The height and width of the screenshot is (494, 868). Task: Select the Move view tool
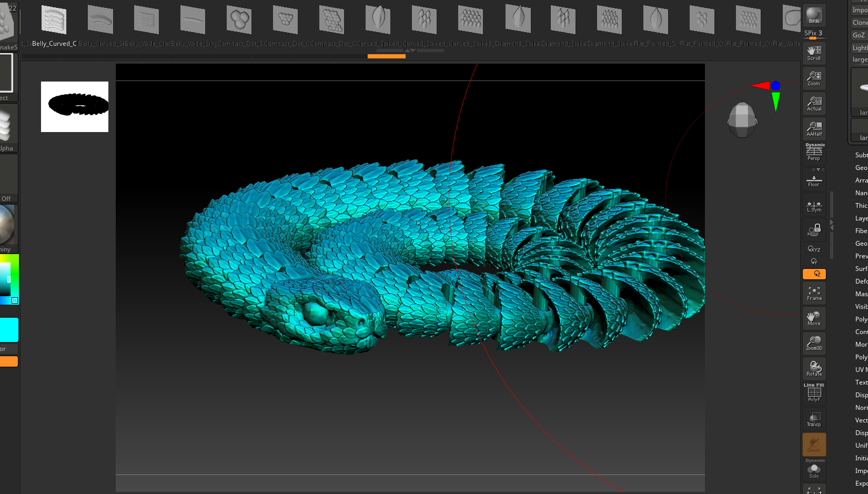pos(814,318)
